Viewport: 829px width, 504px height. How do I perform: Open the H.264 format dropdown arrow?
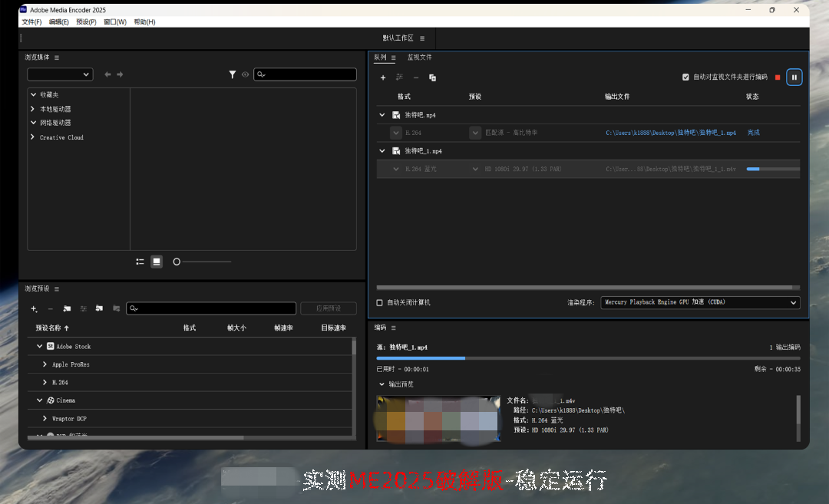(x=396, y=133)
